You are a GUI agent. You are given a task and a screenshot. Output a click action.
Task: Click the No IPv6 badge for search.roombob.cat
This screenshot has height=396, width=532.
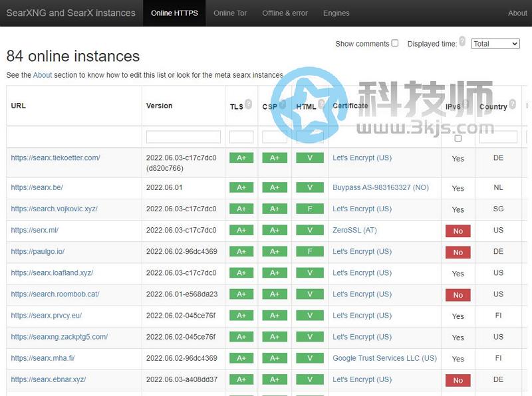pyautogui.click(x=458, y=295)
